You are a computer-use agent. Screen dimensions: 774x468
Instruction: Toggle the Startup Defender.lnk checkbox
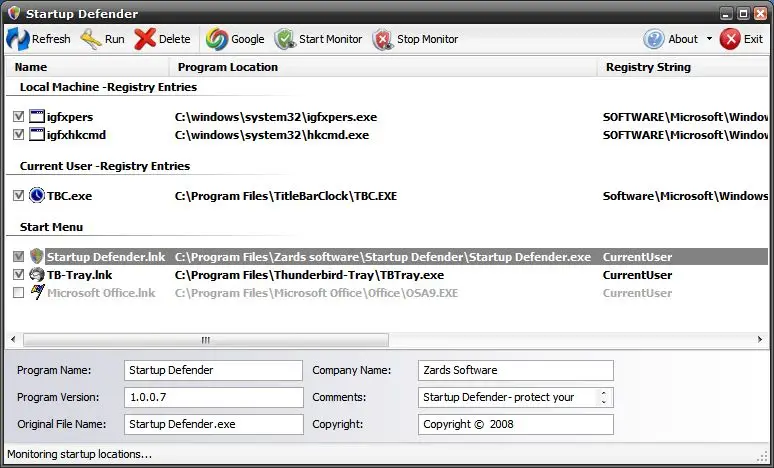[18, 257]
